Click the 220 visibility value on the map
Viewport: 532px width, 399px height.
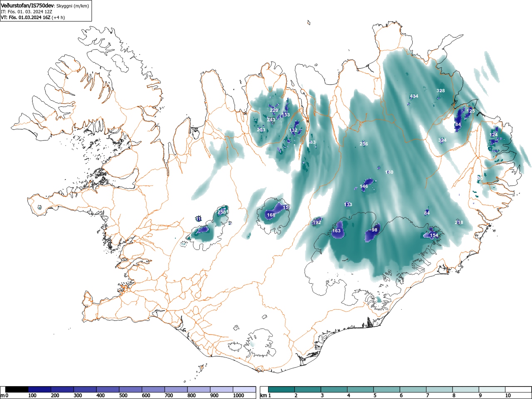[273, 110]
